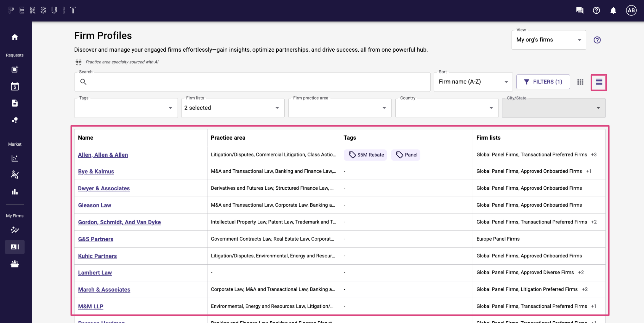Open the notifications bell
The width and height of the screenshot is (644, 323).
(x=613, y=10)
